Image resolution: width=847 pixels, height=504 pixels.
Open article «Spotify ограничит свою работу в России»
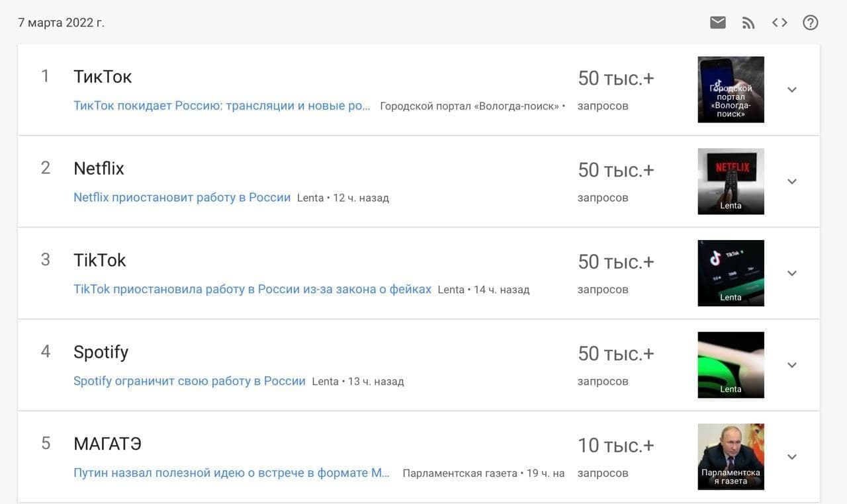coord(189,381)
